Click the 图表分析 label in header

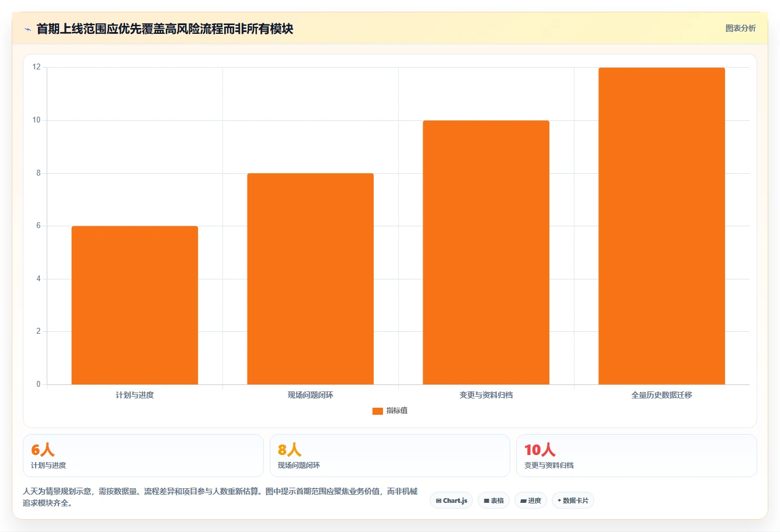740,28
